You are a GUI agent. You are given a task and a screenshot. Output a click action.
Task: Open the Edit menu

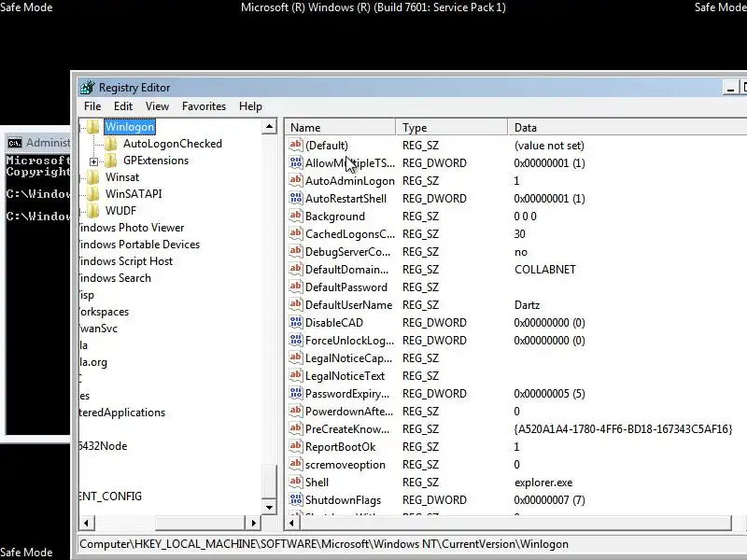click(x=123, y=106)
